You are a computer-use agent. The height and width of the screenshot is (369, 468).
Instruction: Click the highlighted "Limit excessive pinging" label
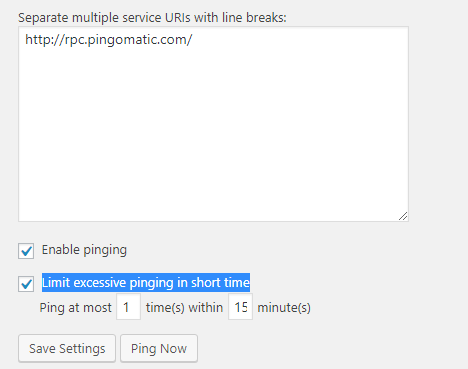[146, 283]
